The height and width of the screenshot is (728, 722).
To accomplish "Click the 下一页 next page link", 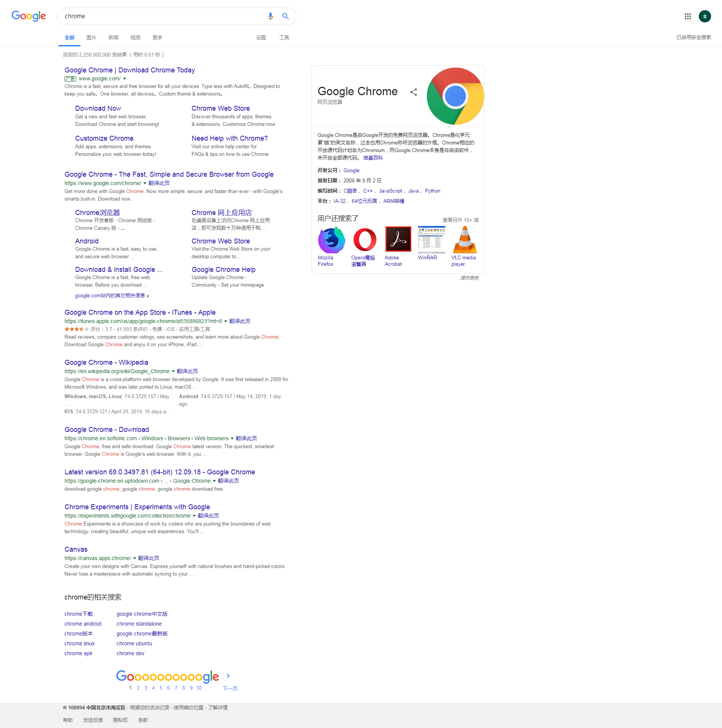I will pyautogui.click(x=230, y=688).
